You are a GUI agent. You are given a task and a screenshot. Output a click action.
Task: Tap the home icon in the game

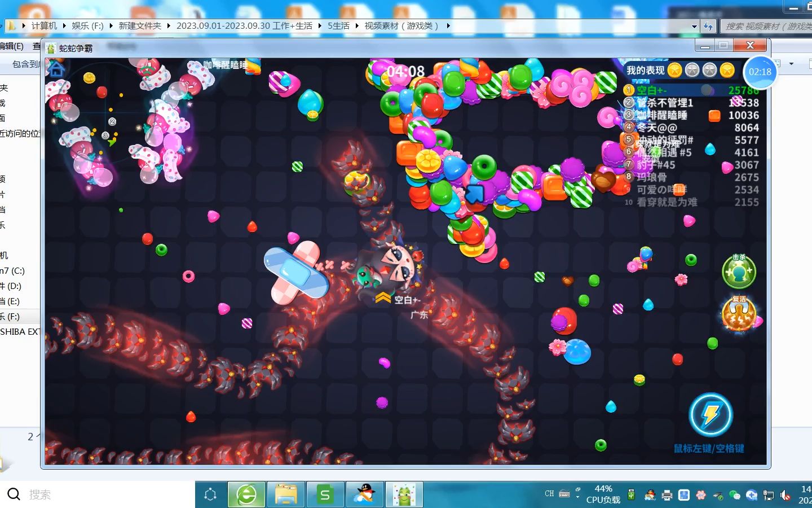(56, 69)
